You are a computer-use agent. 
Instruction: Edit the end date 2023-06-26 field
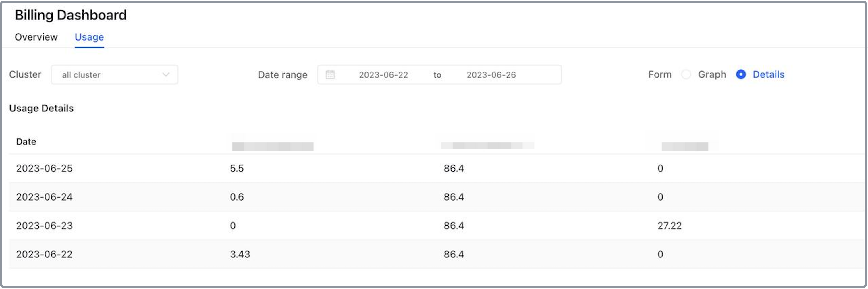[491, 75]
